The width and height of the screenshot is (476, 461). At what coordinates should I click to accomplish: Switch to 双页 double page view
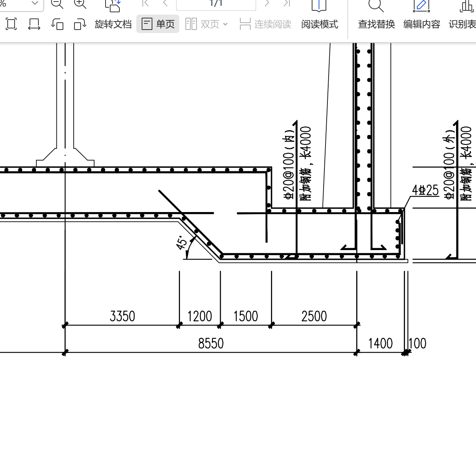(202, 24)
